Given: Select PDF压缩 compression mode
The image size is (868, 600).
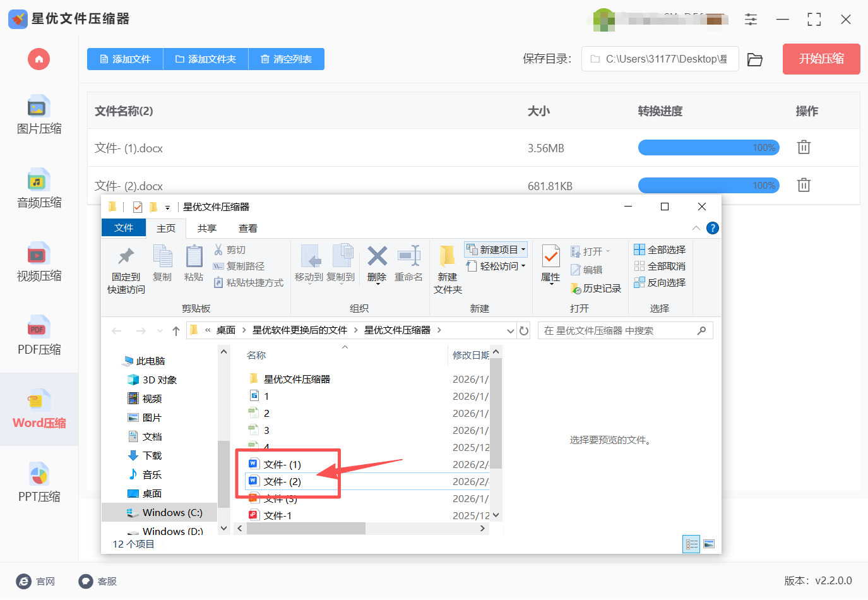Looking at the screenshot, I should tap(39, 336).
